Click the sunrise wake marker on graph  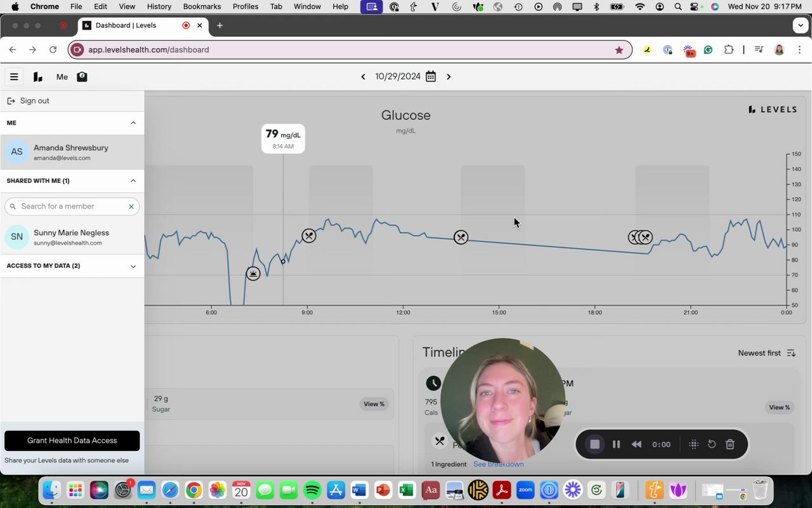point(253,274)
